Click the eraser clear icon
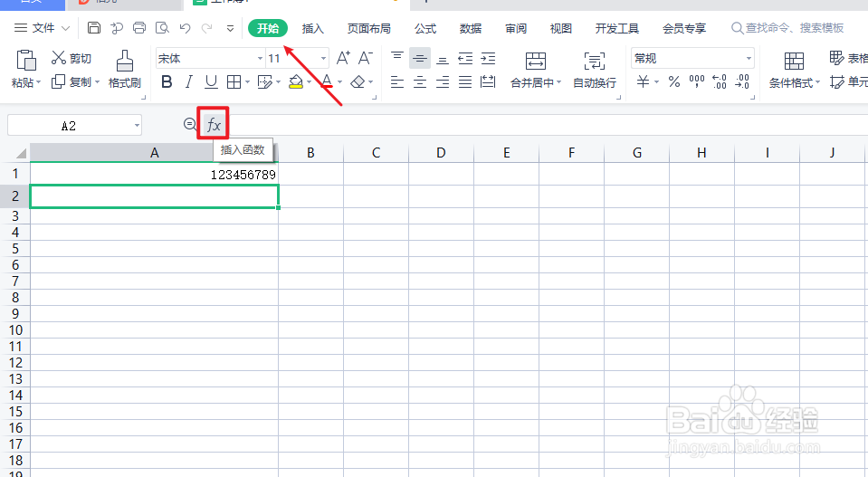868x477 pixels. click(358, 81)
